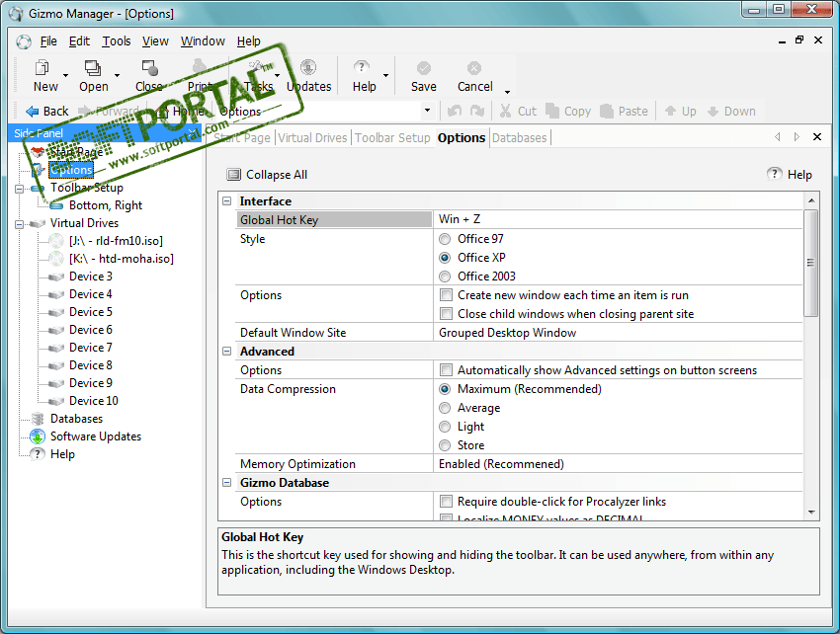840x634 pixels.
Task: Open the Edit menu
Action: click(79, 41)
